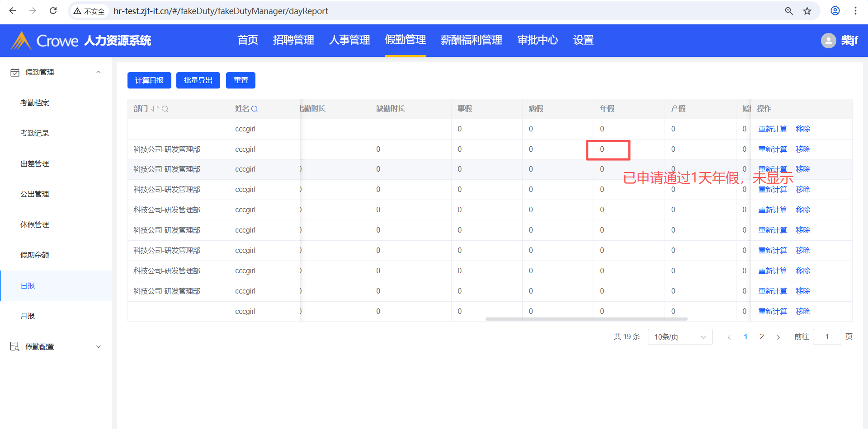Image resolution: width=868 pixels, height=429 pixels.
Task: Open the browser zoom magnifier icon
Action: [x=789, y=11]
